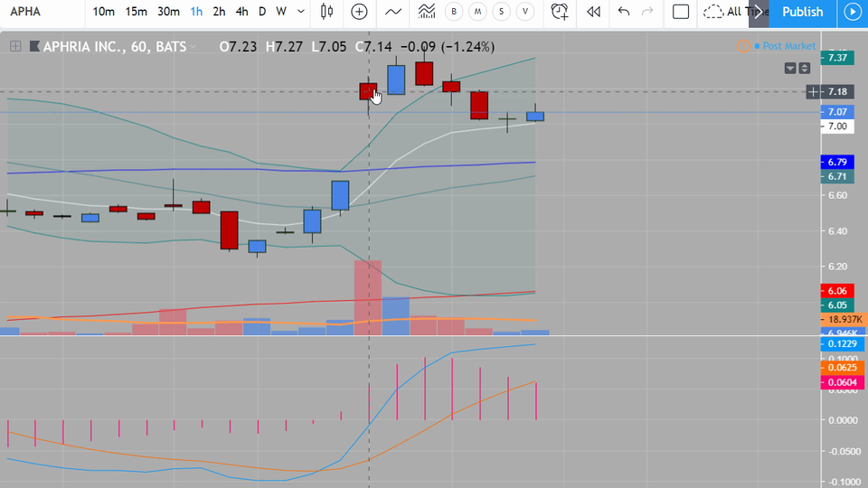Image resolution: width=868 pixels, height=488 pixels.
Task: Switch to the 4h timeframe
Action: 242,12
